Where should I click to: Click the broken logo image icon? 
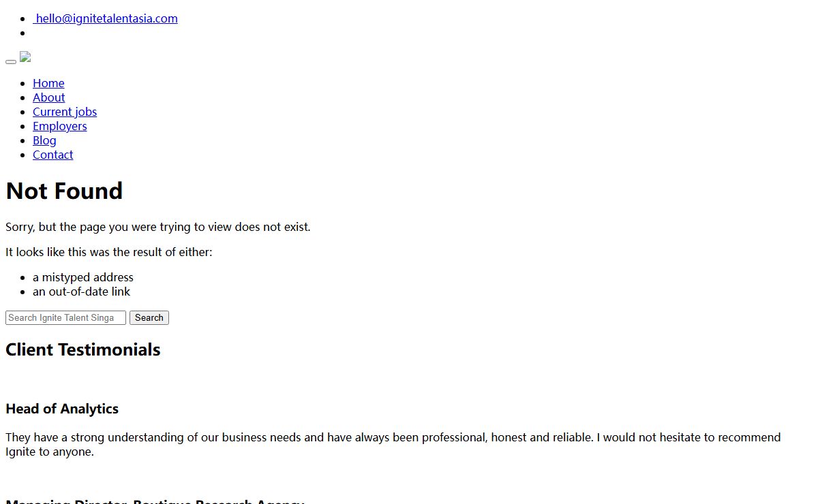pos(25,57)
